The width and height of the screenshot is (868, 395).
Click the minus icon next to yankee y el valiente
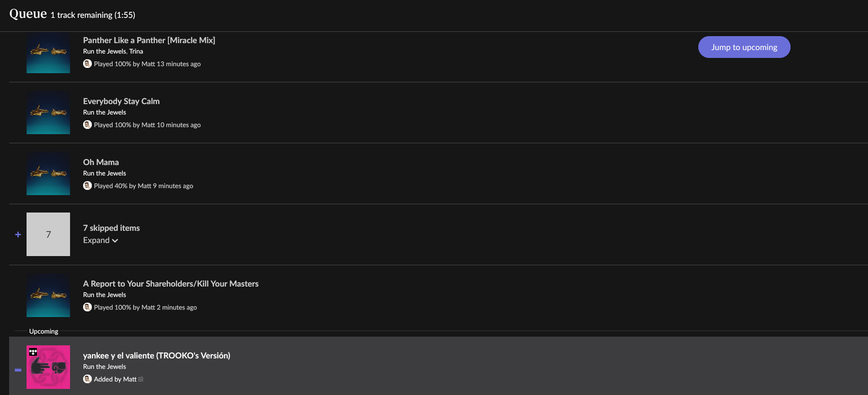18,370
